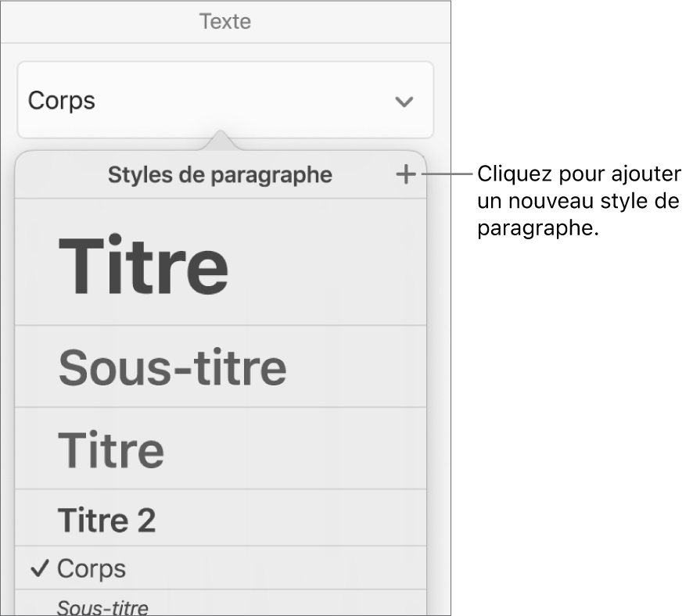Click the chevron arrow on the Corps field
The image size is (693, 616).
404,102
